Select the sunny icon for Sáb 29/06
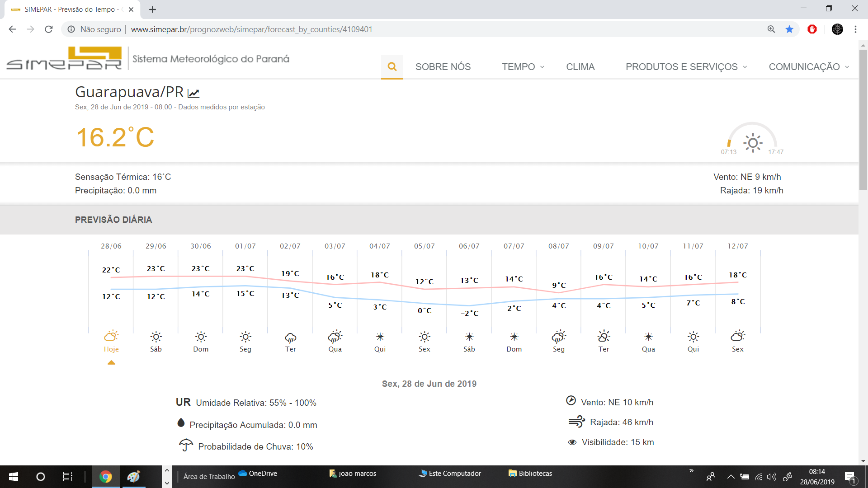Screen dimensions: 868x488 click(x=156, y=337)
